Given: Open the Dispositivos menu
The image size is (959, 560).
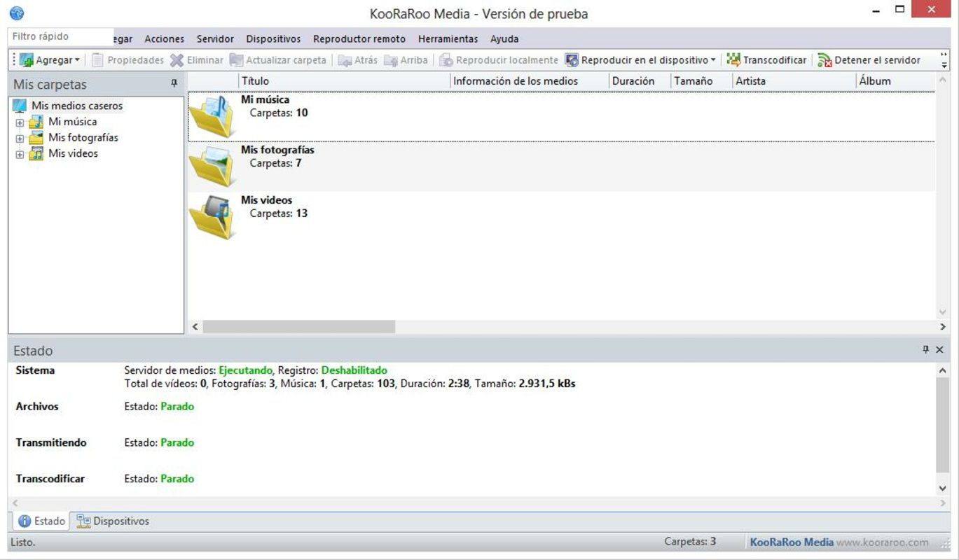Looking at the screenshot, I should click(273, 39).
